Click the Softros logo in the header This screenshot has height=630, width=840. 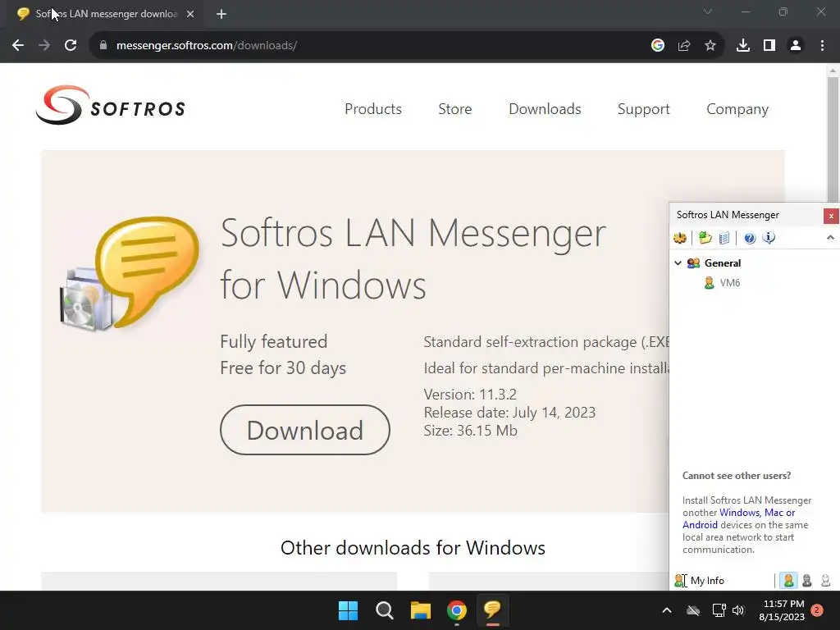(x=111, y=105)
